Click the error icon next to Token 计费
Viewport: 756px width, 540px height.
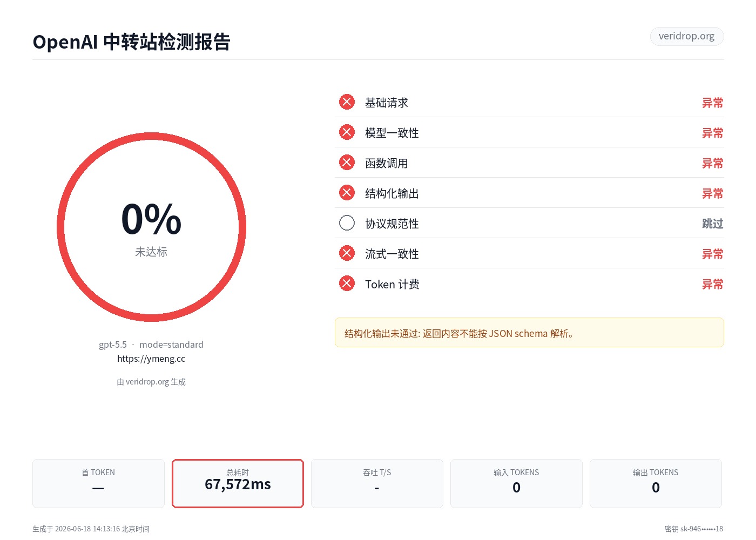point(347,283)
